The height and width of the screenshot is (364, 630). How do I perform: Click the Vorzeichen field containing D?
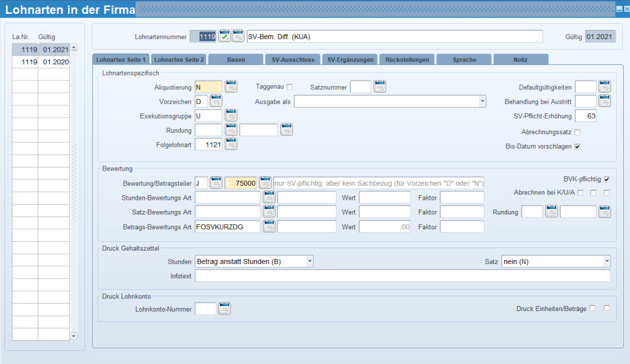202,101
